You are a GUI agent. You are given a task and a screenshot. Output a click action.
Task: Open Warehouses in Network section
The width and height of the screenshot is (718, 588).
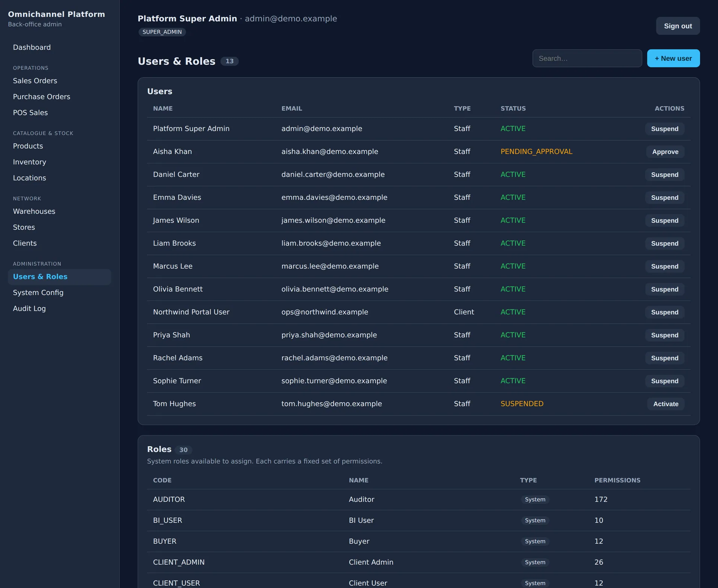59,211
